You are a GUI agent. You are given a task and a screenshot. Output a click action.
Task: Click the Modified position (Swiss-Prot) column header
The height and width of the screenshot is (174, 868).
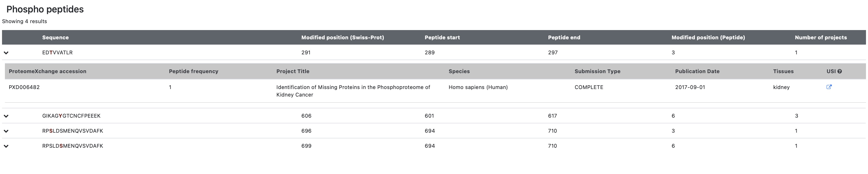pyautogui.click(x=342, y=38)
